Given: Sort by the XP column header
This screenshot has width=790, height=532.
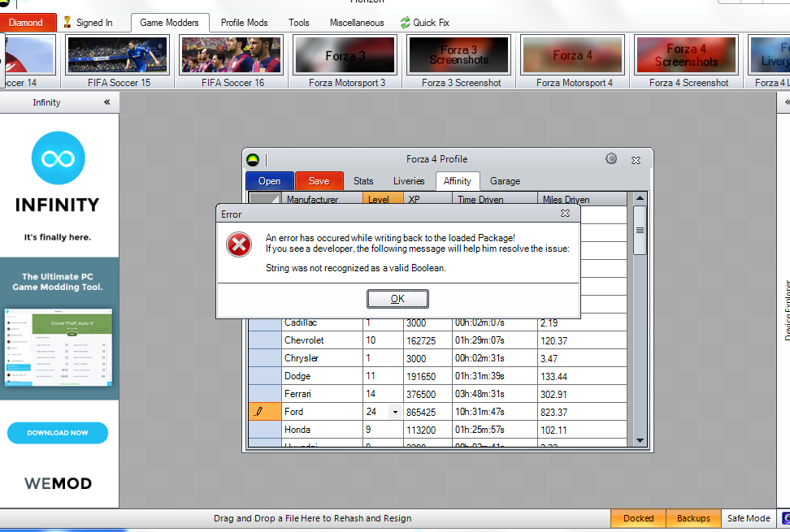Looking at the screenshot, I should point(428,199).
